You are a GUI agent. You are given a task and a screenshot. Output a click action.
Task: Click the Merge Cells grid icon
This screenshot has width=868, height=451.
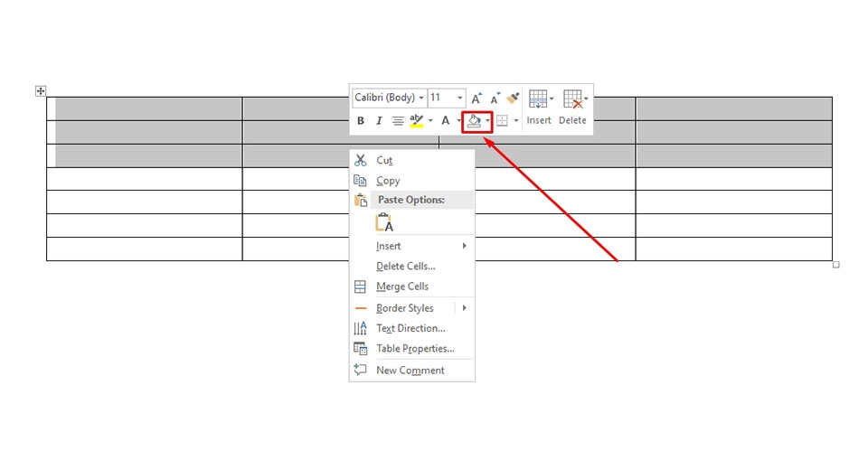point(360,287)
